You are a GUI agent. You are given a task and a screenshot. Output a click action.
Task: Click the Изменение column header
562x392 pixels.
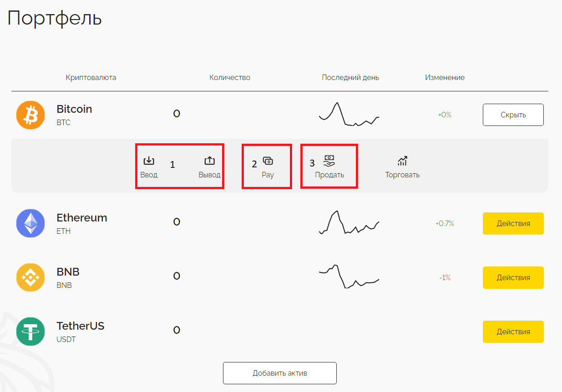point(445,77)
